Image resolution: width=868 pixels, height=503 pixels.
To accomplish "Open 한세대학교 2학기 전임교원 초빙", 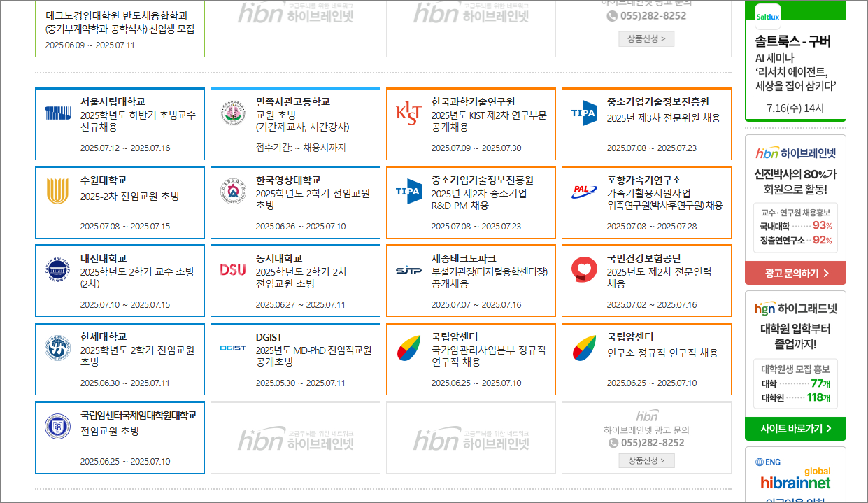I will [x=120, y=359].
